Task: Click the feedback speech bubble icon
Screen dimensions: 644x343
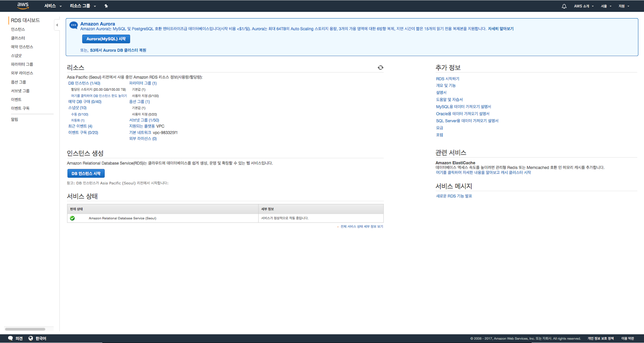Action: click(10, 339)
